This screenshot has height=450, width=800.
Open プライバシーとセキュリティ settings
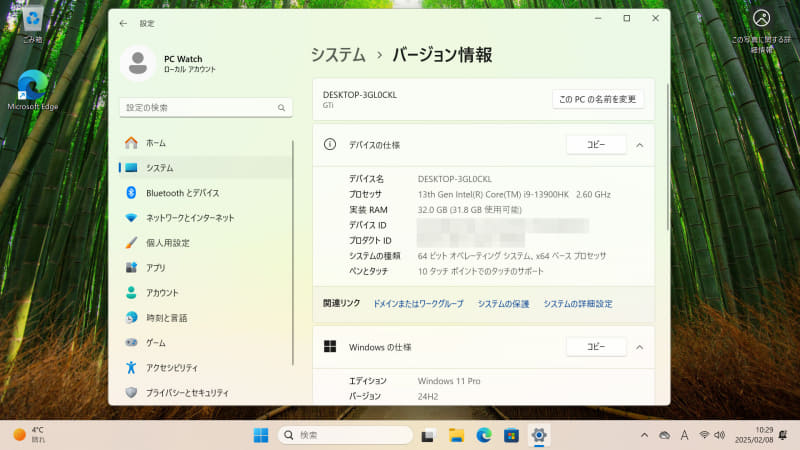coord(205,393)
